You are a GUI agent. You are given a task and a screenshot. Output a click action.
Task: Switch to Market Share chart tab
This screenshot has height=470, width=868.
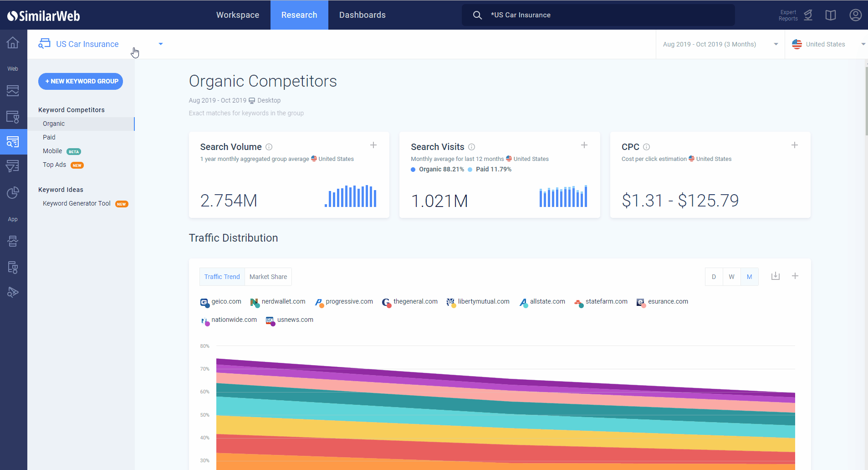(268, 277)
